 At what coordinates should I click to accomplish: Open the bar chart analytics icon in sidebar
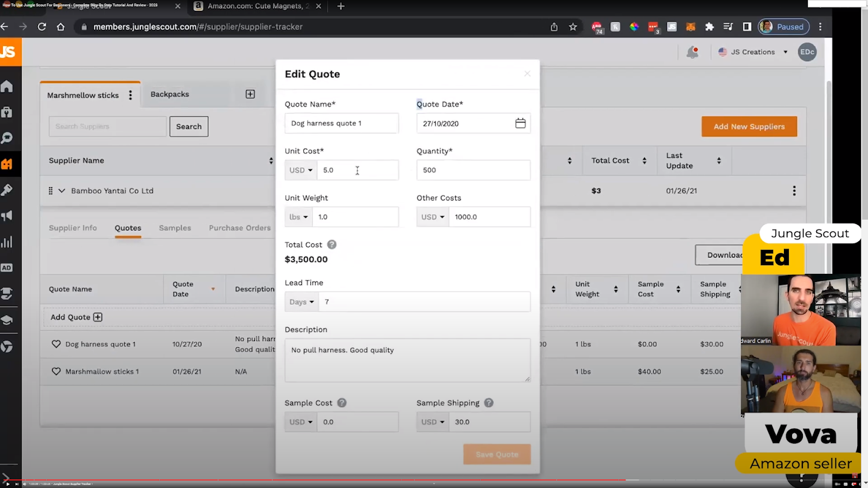tap(7, 242)
